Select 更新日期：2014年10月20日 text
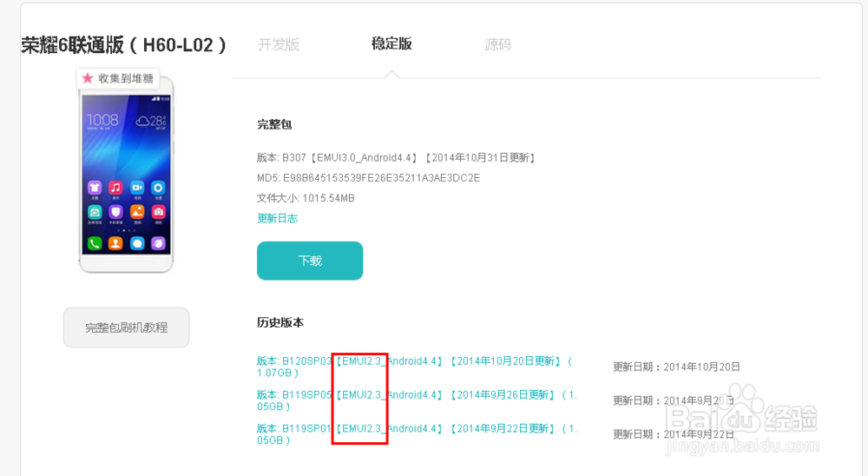Screen dimensions: 868x476 click(x=676, y=367)
